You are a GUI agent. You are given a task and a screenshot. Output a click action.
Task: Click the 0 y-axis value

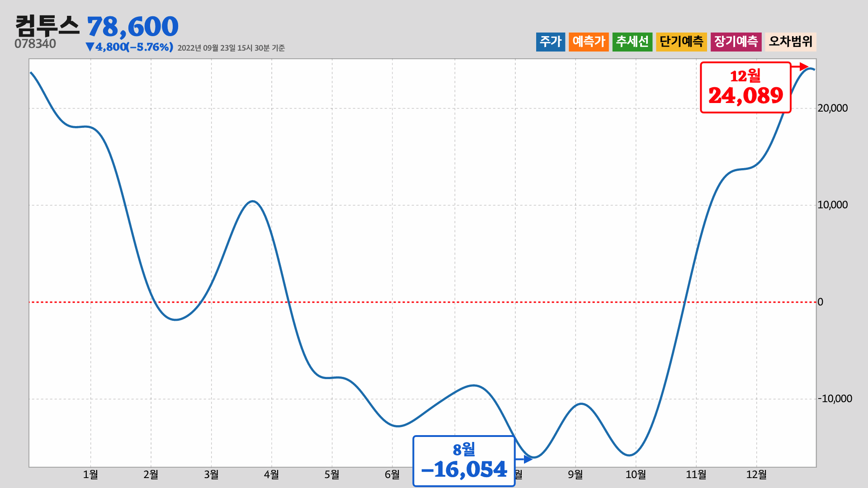click(821, 302)
